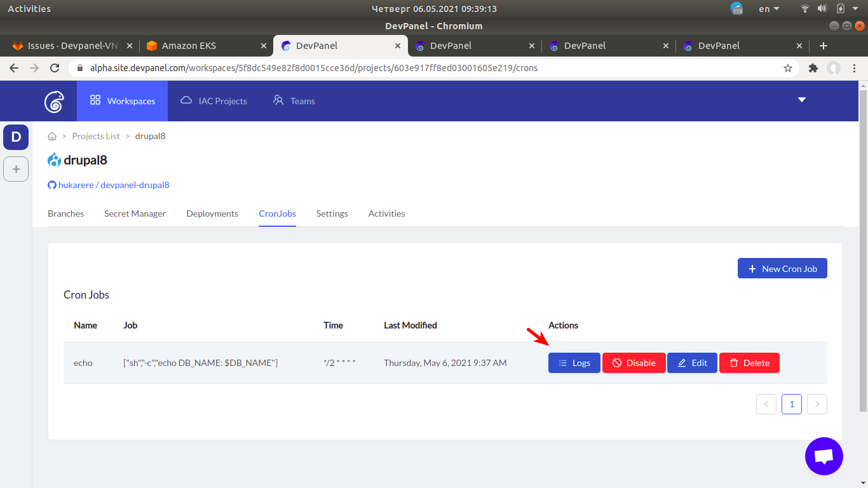Expand the user account dropdown arrow
The image size is (868, 488).
tap(801, 100)
